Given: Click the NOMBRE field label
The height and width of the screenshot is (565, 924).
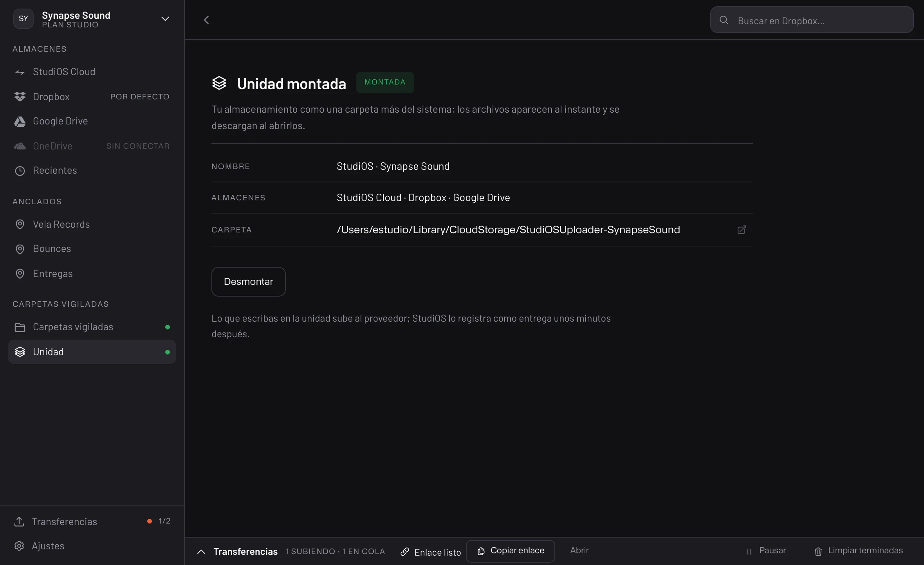Looking at the screenshot, I should 231,166.
